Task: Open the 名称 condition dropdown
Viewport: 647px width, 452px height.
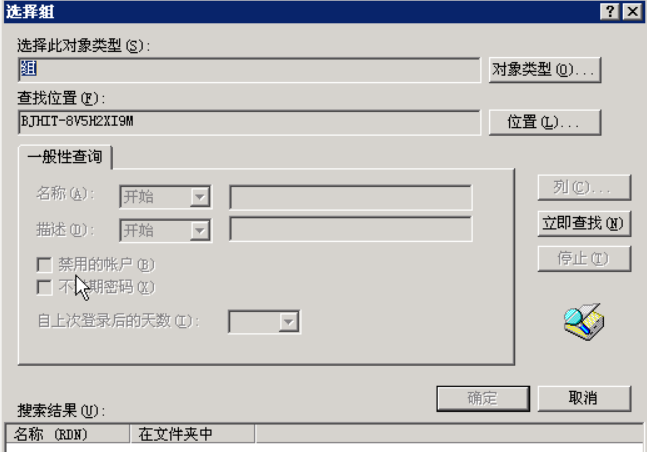Action: 200,197
